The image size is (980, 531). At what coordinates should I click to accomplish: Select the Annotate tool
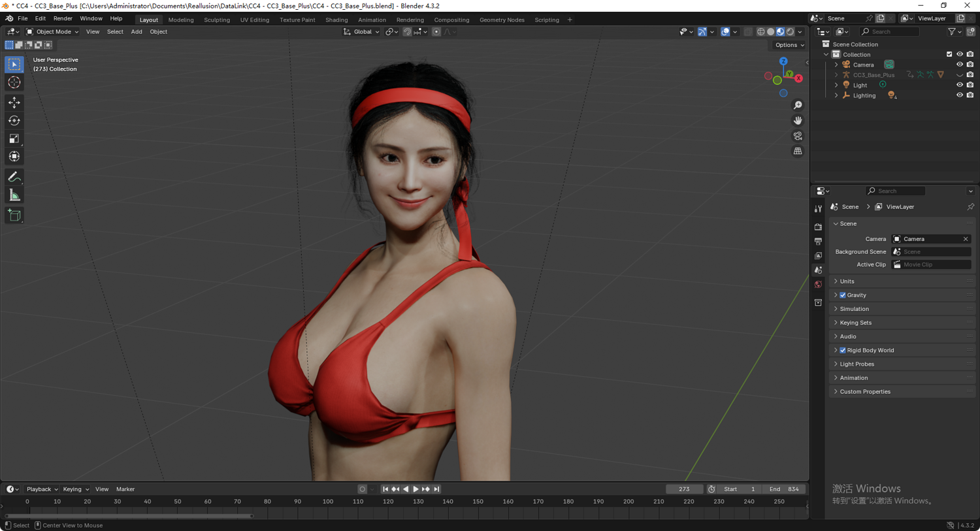(14, 177)
